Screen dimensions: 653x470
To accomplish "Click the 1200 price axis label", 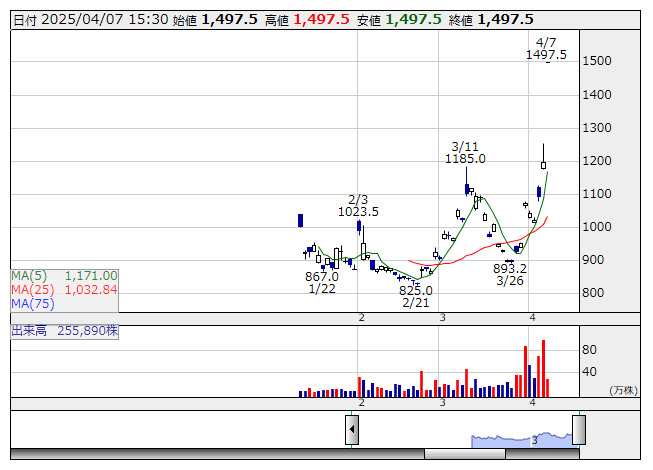I will 597,161.
